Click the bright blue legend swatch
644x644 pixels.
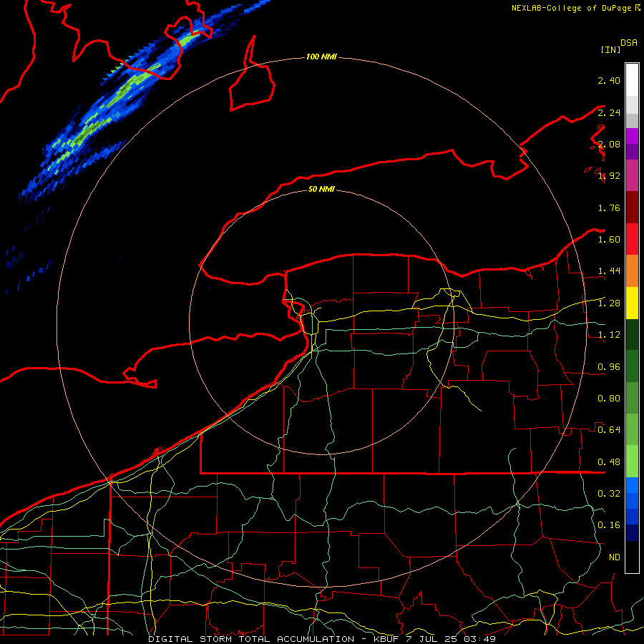pyautogui.click(x=632, y=485)
